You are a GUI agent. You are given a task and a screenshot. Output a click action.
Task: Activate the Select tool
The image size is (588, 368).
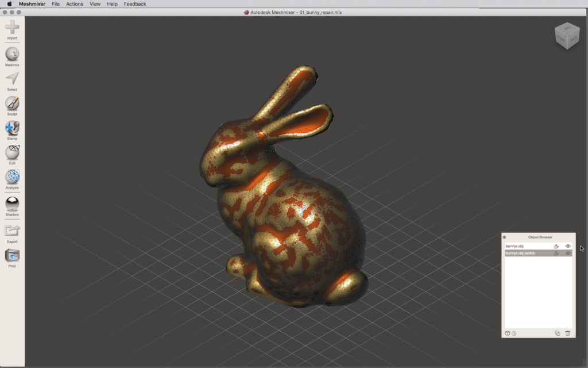(12, 79)
